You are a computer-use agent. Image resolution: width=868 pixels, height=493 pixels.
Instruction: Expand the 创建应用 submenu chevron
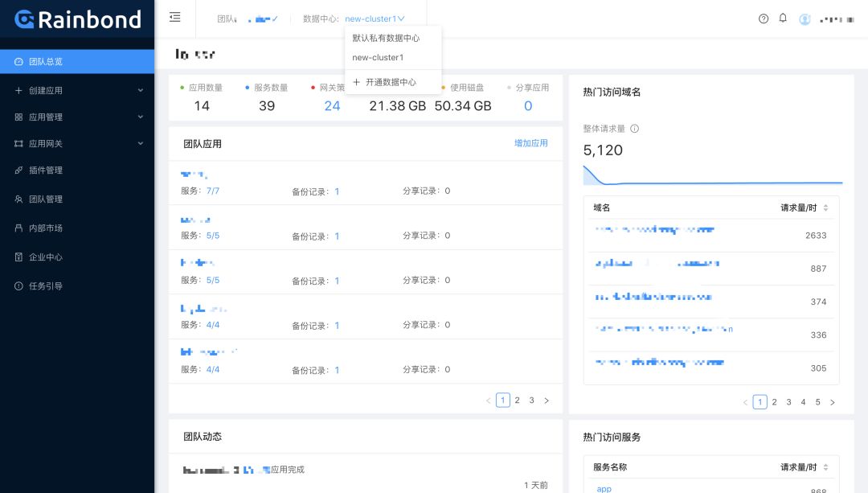tap(141, 90)
